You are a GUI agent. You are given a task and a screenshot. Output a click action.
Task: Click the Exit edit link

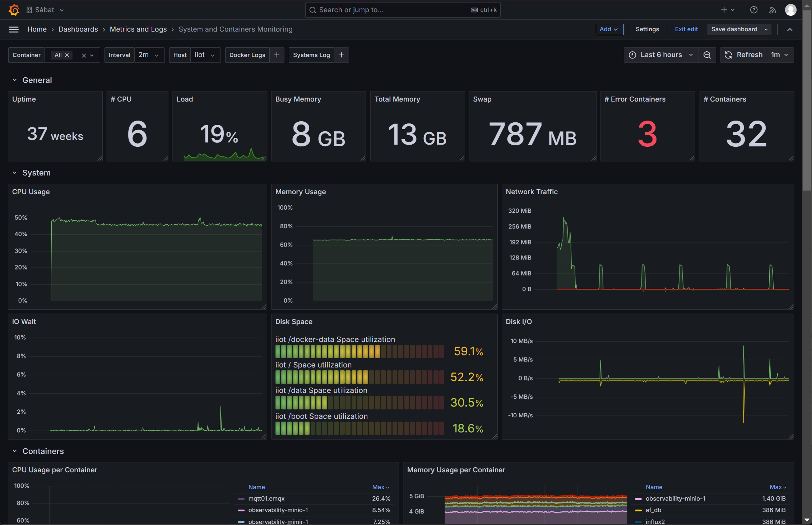(x=686, y=29)
